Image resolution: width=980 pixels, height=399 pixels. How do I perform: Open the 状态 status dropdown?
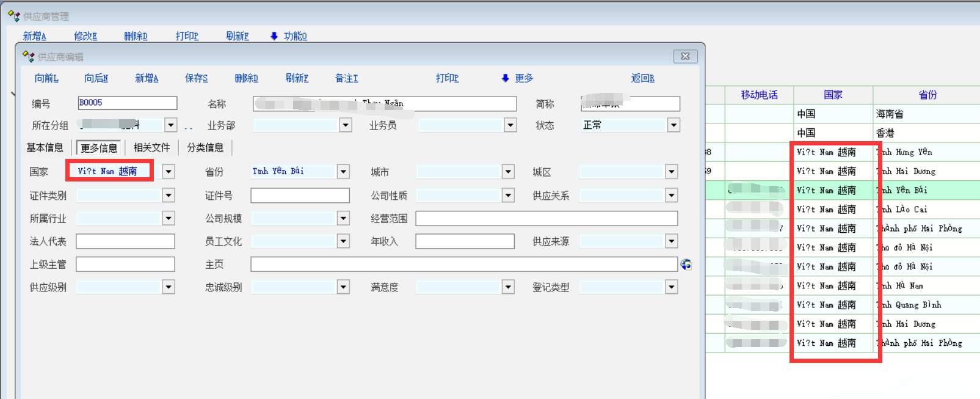[673, 125]
